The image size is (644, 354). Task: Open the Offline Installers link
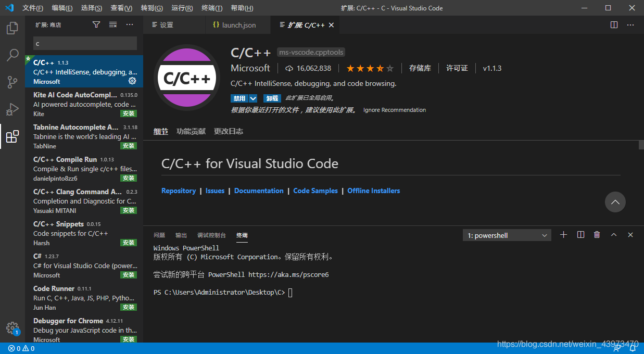(374, 191)
